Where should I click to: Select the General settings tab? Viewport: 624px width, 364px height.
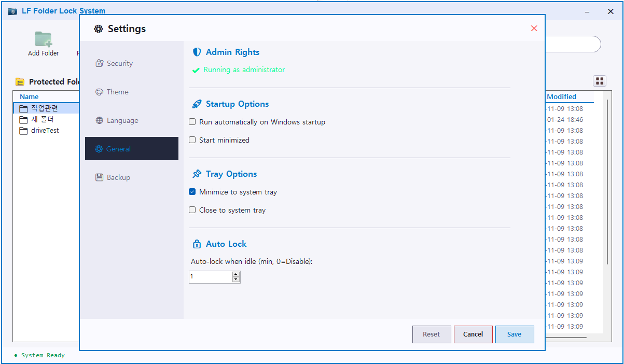click(x=132, y=149)
